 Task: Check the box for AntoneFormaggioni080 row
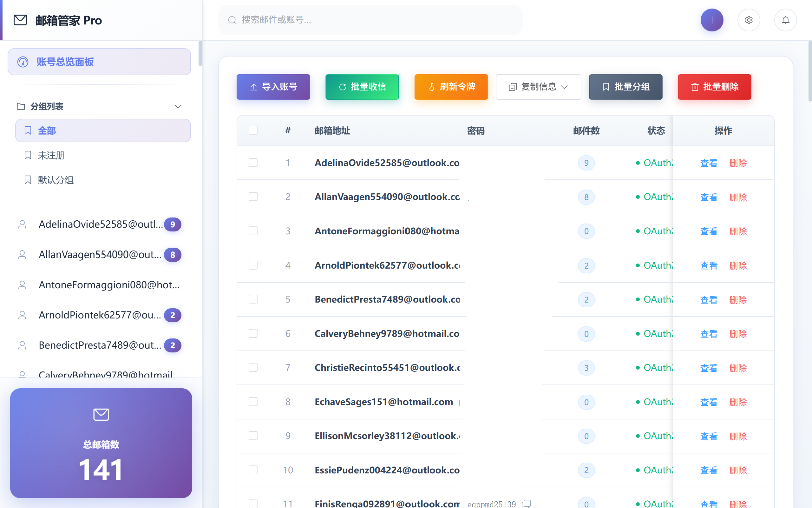coord(253,231)
